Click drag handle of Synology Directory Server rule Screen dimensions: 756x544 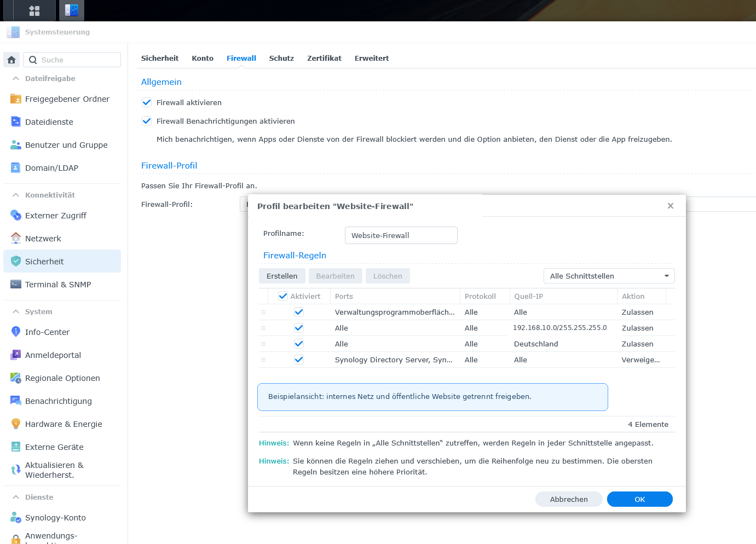[263, 360]
